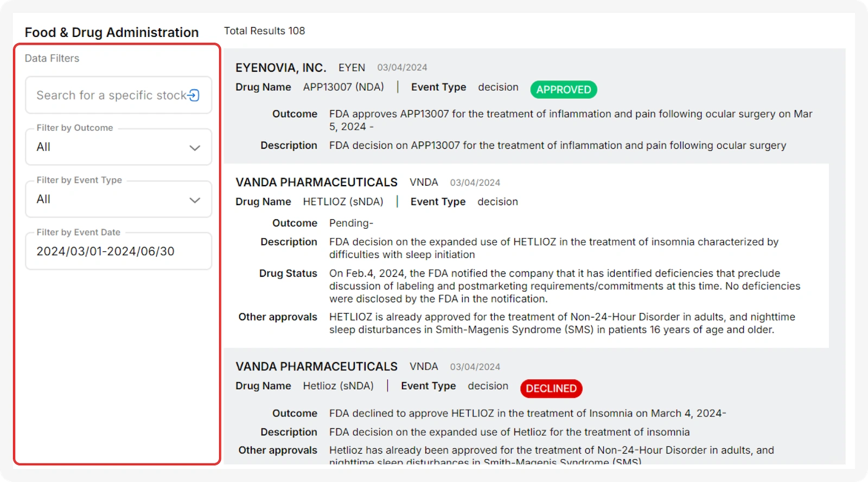This screenshot has height=482, width=868.
Task: Open the VANDA PHARMACEUTICALS entry with Pending outcome
Action: coord(316,182)
